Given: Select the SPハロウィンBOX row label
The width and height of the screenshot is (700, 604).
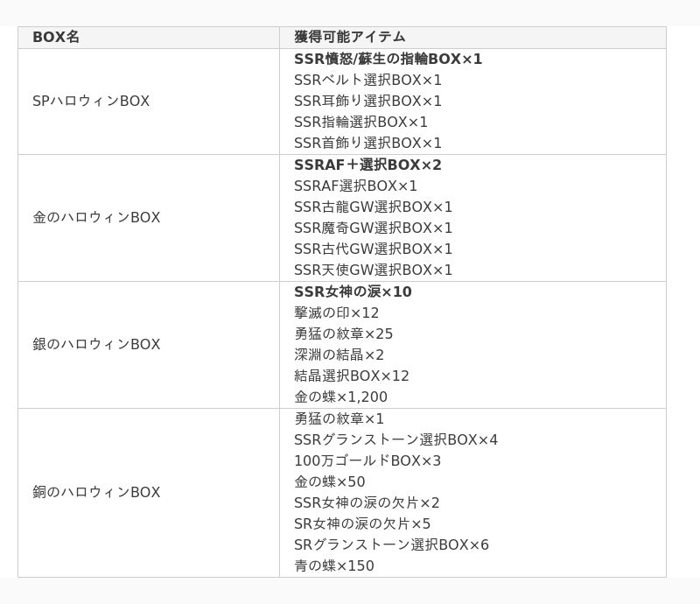Looking at the screenshot, I should coord(91,101).
